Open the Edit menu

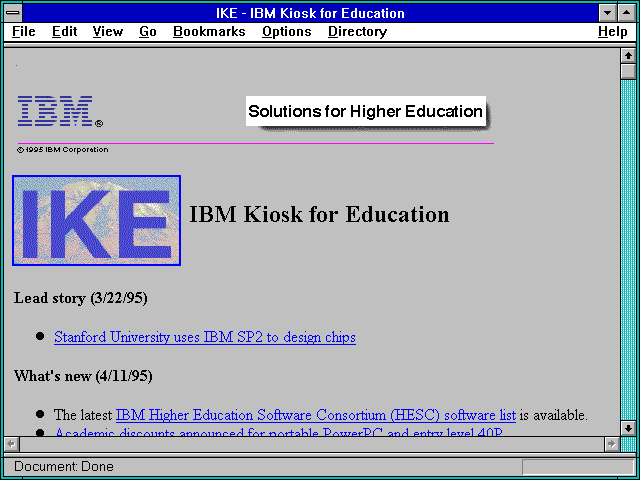(64, 32)
